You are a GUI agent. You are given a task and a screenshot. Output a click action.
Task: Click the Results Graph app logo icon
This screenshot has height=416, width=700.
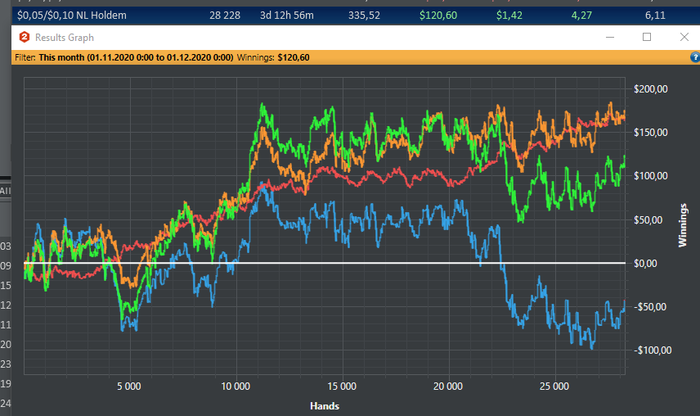pos(24,37)
